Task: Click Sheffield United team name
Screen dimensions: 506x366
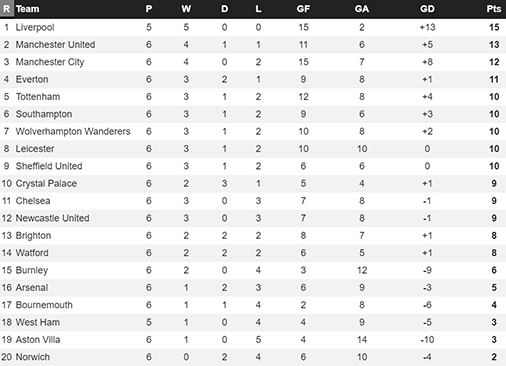Action: pos(49,166)
